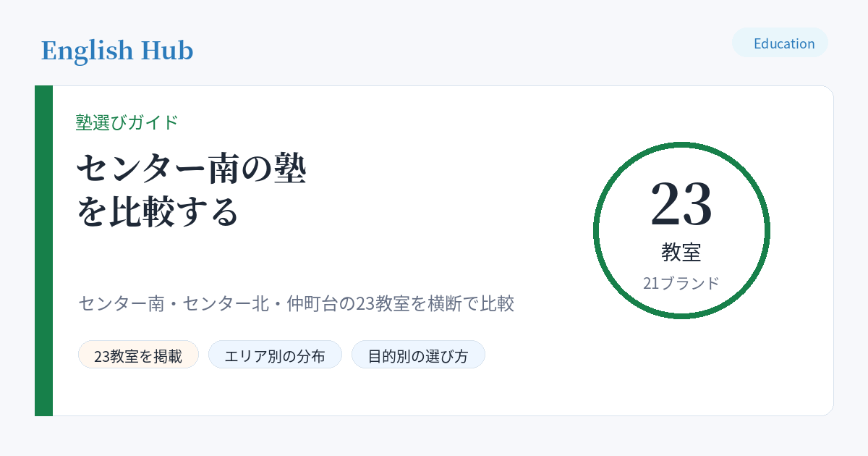Select the 23教室を掲載 chip
This screenshot has height=456, width=868.
coord(138,355)
